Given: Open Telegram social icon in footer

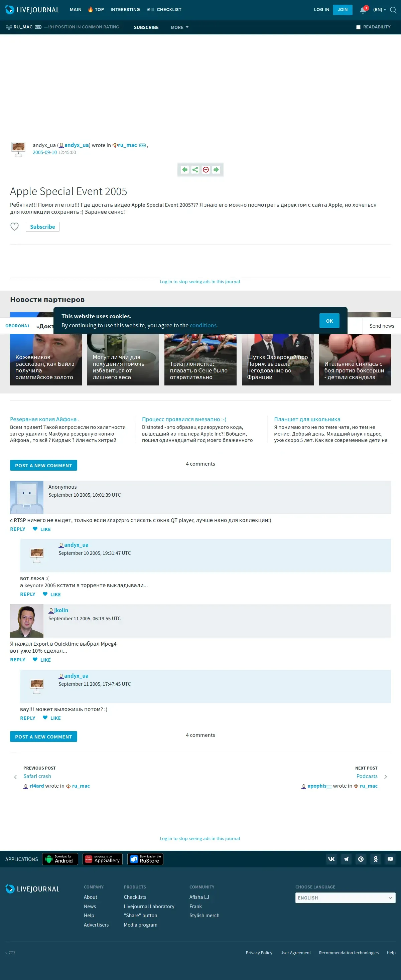Looking at the screenshot, I should pos(346,859).
